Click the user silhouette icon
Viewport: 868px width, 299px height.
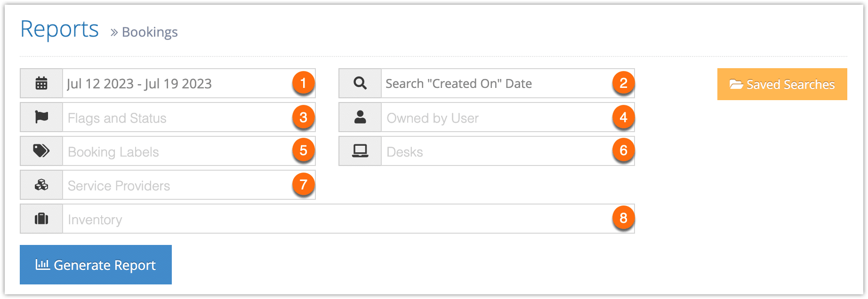click(x=360, y=117)
